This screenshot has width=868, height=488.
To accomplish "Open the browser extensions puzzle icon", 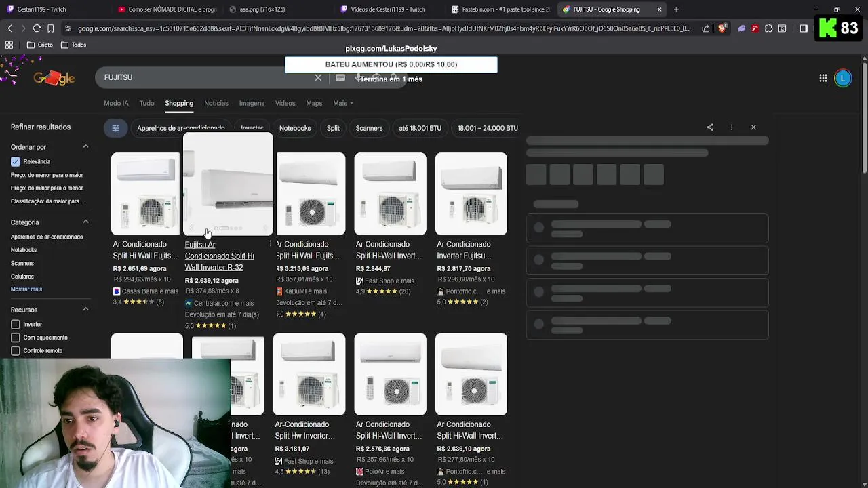I will 768,28.
